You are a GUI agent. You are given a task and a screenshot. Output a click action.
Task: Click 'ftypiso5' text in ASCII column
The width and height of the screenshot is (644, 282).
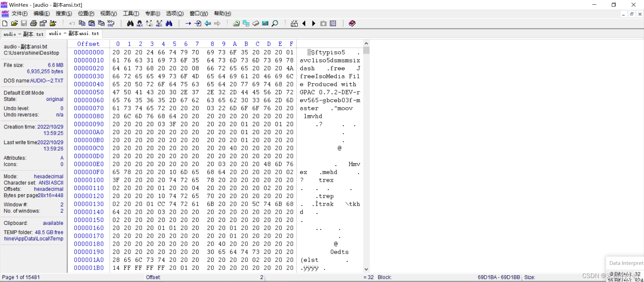pos(330,52)
